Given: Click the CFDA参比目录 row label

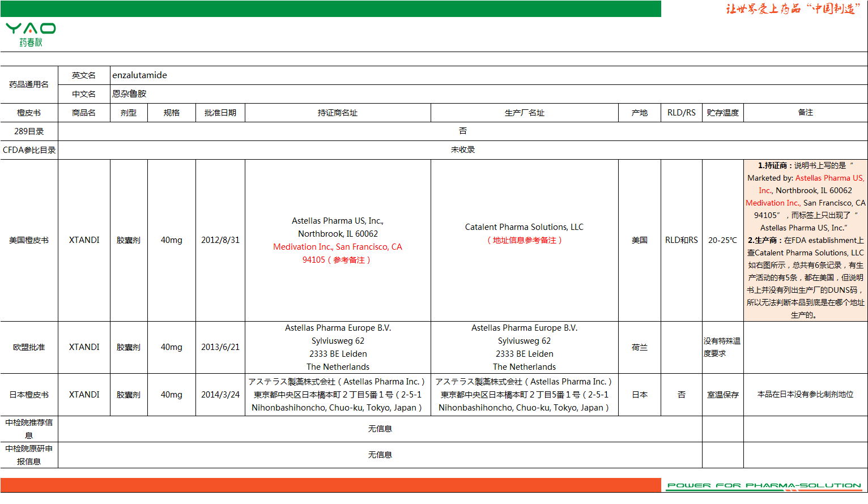Looking at the screenshot, I should point(29,150).
